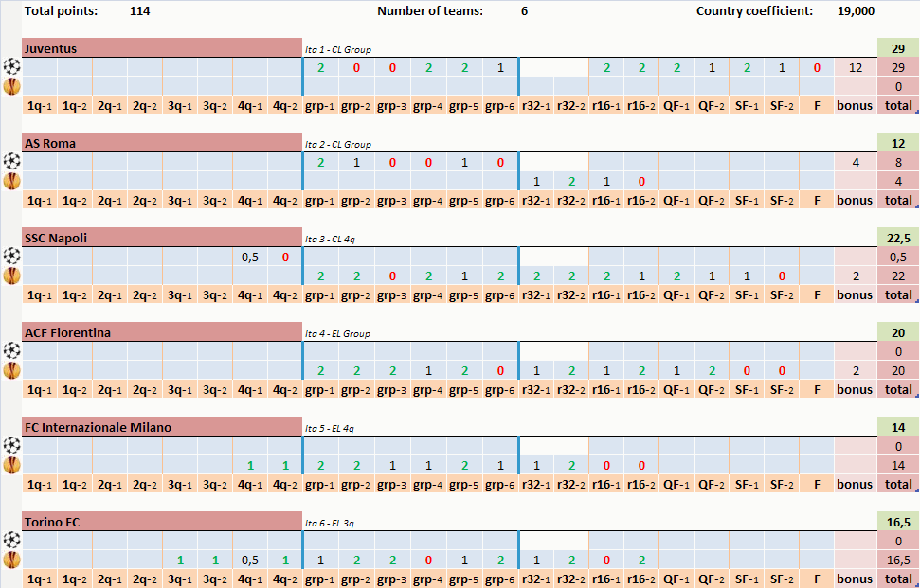The image size is (920, 588).
Task: Click Napoli Europa League total cell 22
Action: 898,276
